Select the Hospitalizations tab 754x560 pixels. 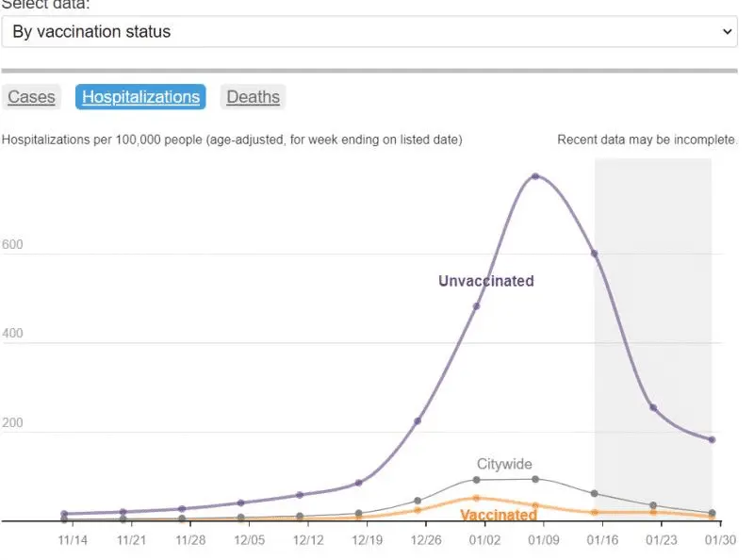coord(140,97)
